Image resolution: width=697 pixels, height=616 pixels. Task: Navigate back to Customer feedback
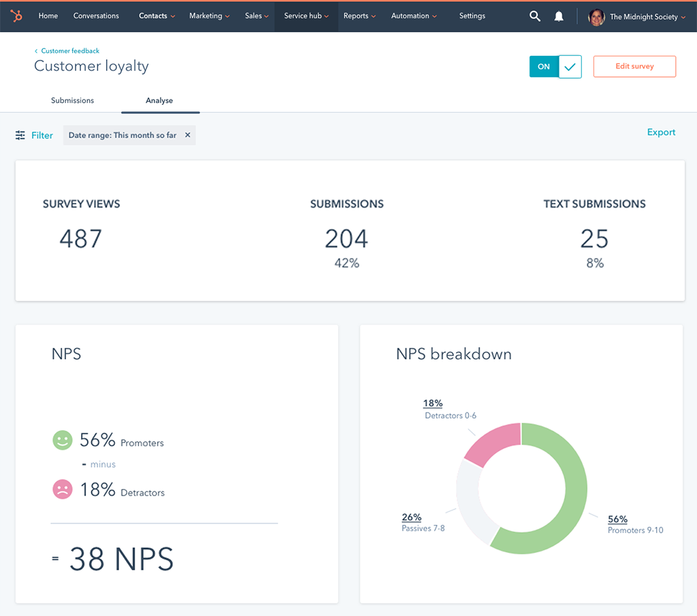coord(67,50)
